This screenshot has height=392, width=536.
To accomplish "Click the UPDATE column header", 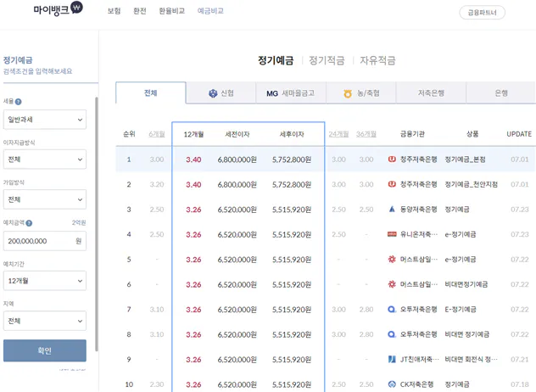I will pyautogui.click(x=519, y=134).
